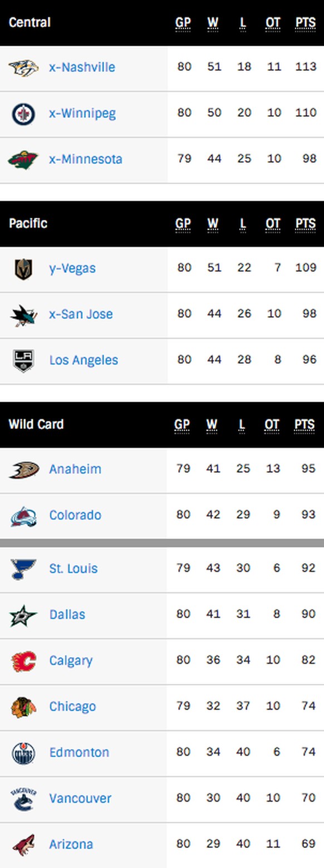
Task: Click the Vegas Golden Knights logo
Action: [23, 269]
